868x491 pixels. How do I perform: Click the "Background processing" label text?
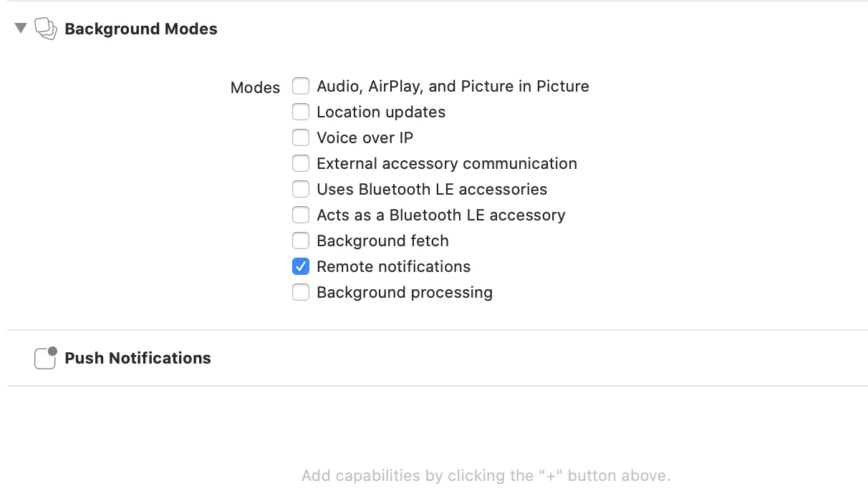coord(405,293)
